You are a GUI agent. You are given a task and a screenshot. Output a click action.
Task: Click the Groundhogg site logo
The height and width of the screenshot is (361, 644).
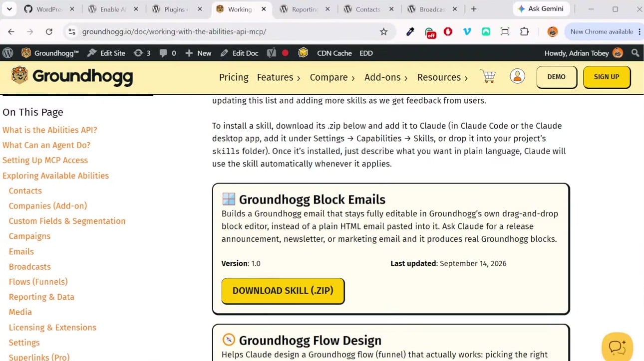point(72,77)
